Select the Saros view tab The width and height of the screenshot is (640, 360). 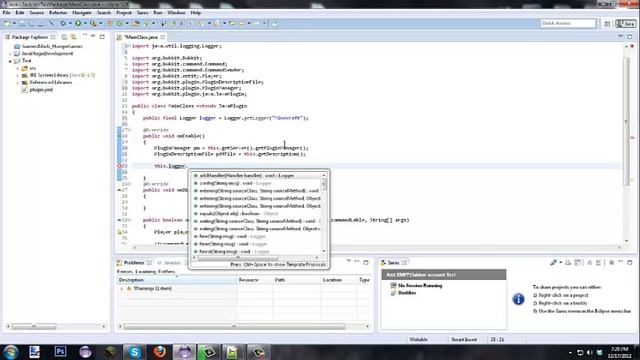tap(393, 262)
